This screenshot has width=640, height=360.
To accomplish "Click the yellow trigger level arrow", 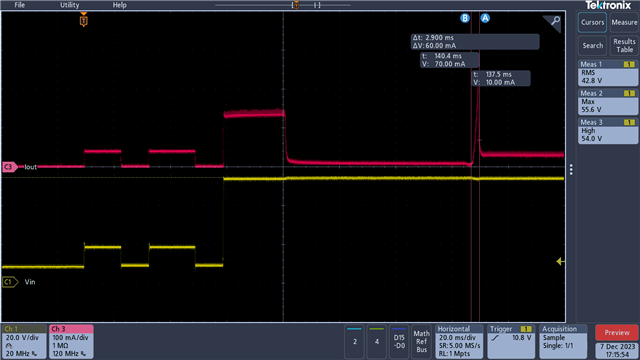I will point(560,261).
